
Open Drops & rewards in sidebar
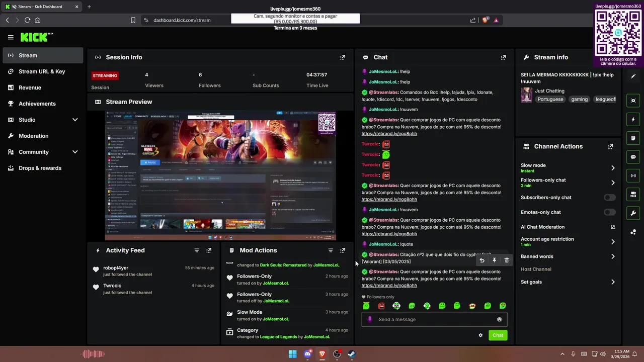tap(43, 168)
